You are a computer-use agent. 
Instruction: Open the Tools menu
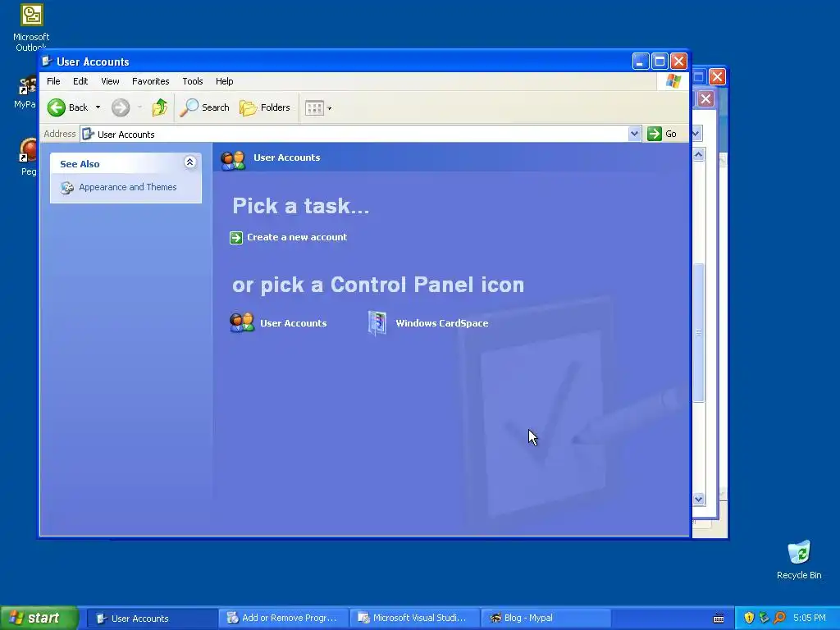tap(192, 81)
